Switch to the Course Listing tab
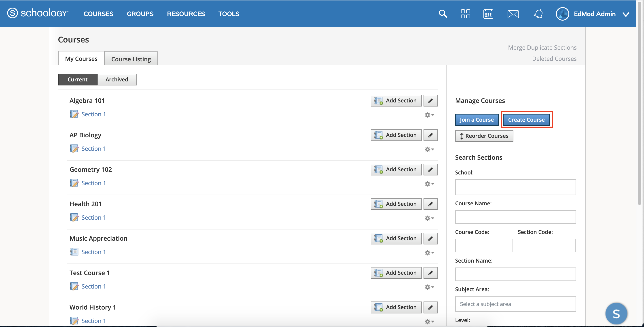The image size is (644, 327). tap(131, 59)
